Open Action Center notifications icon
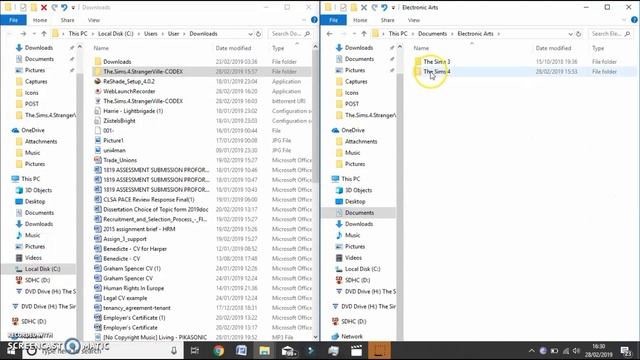 point(626,351)
